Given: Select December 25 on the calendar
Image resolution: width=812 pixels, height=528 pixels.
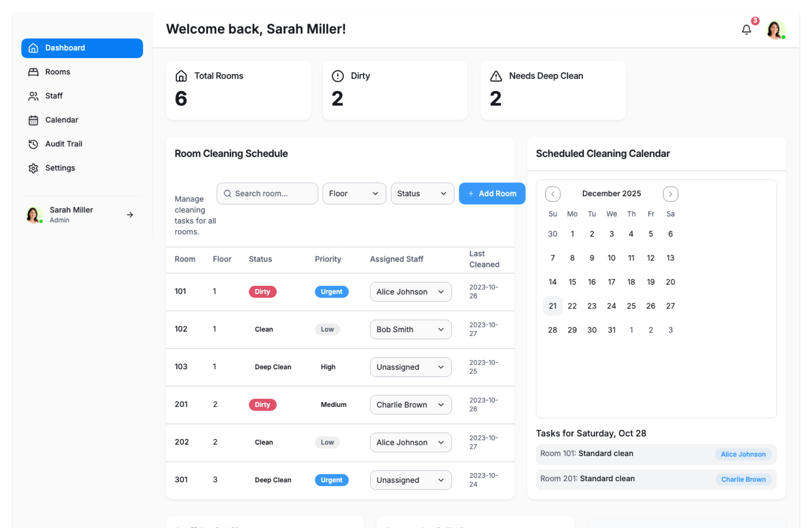Looking at the screenshot, I should [x=631, y=306].
